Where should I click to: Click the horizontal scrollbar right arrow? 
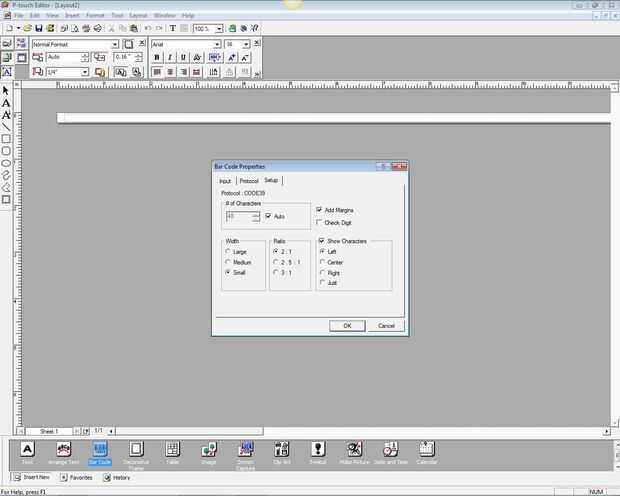pos(606,431)
